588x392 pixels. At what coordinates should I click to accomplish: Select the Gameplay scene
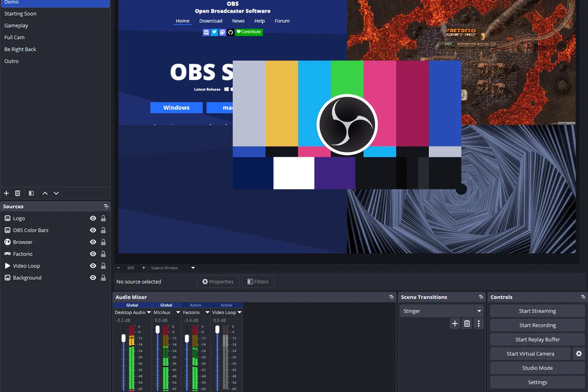pos(55,26)
